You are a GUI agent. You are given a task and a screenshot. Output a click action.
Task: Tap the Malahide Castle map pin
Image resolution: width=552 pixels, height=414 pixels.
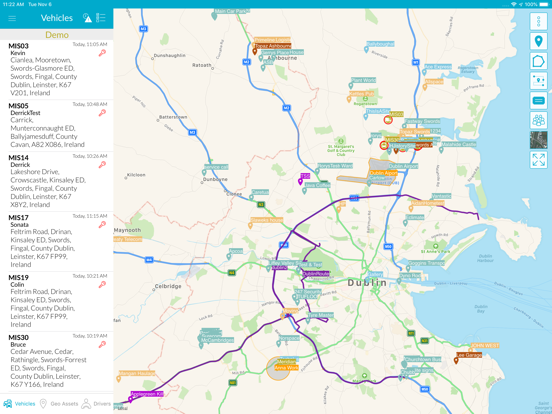pos(441,150)
